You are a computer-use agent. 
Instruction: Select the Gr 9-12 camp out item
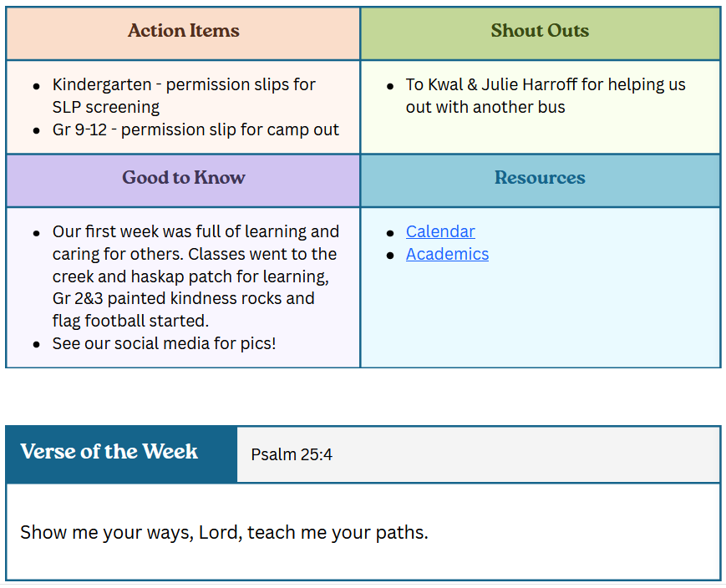pos(195,129)
